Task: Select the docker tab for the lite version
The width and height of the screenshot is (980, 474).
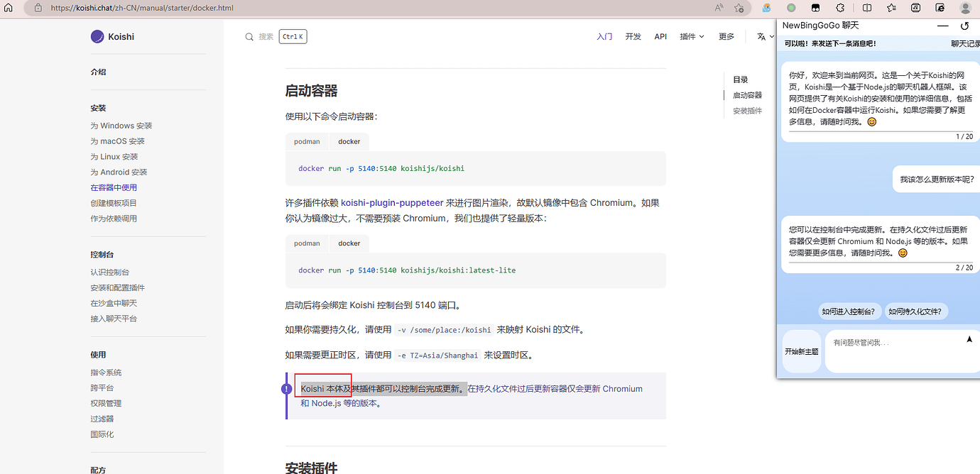Action: click(349, 243)
